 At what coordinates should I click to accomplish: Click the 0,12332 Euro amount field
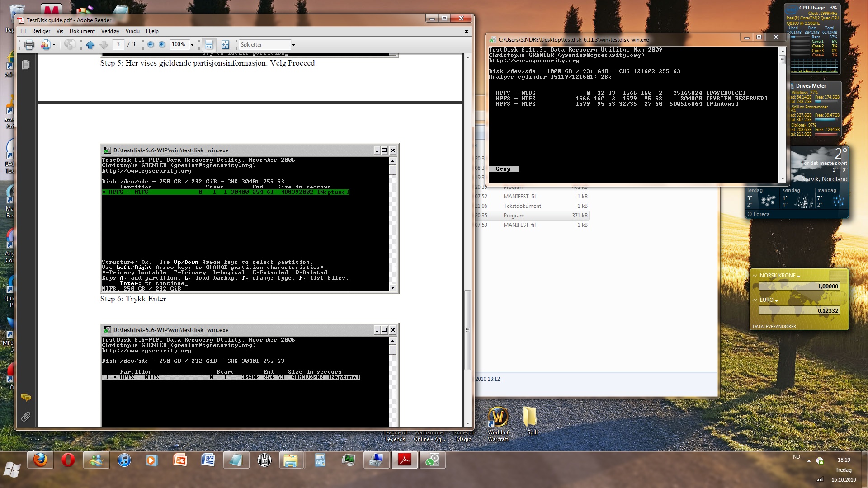click(799, 310)
